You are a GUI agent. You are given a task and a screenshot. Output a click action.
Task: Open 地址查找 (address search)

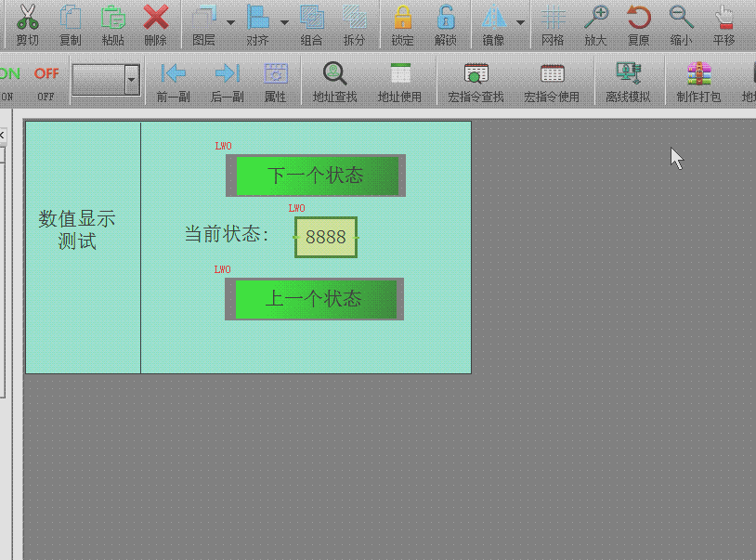(334, 75)
